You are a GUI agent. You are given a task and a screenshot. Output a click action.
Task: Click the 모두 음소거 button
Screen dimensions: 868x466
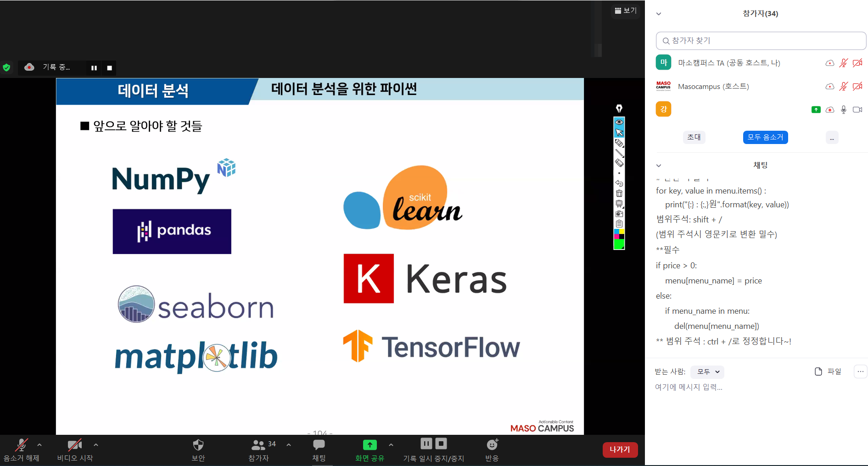[x=765, y=137]
